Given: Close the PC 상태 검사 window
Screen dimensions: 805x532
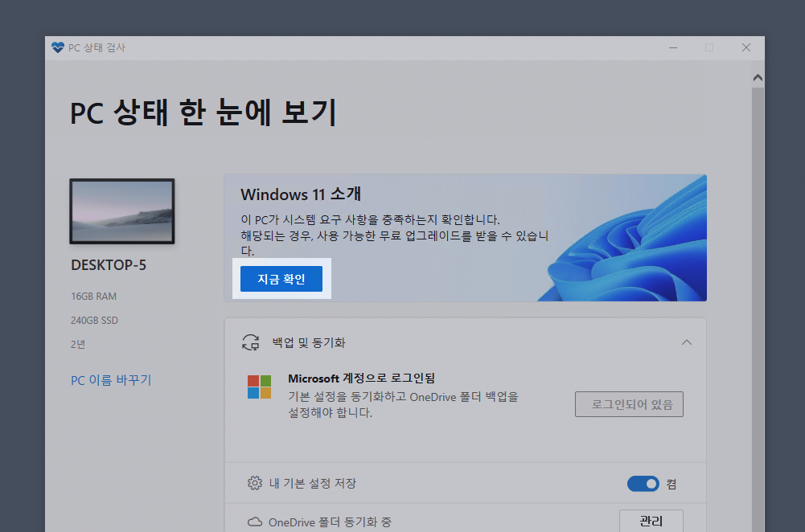Looking at the screenshot, I should pos(746,47).
